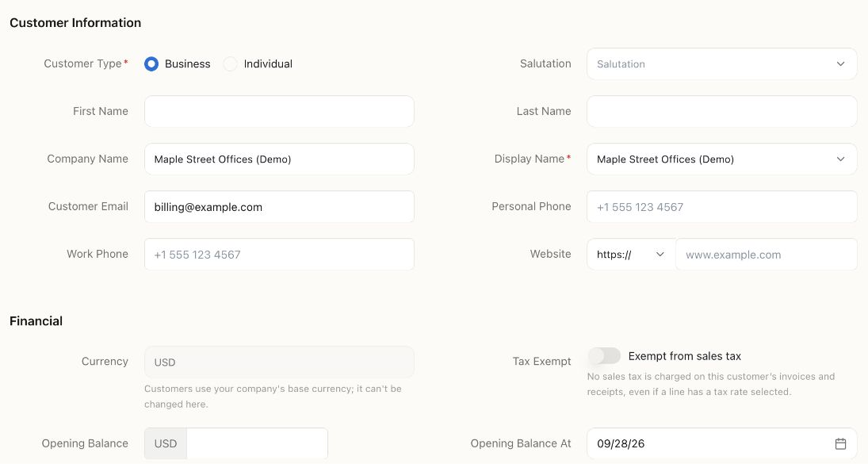Open the calendar icon for Opening Balance At
Screen dimensions: 868x464
840,443
